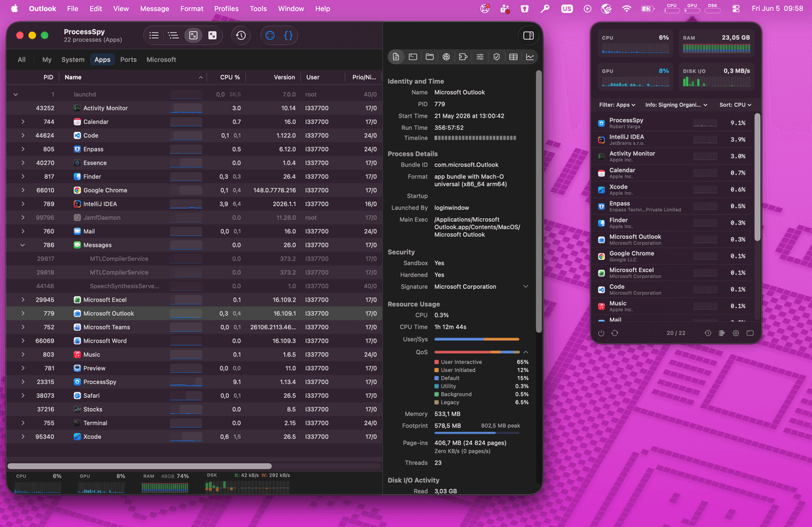The height and width of the screenshot is (527, 812).
Task: Open the Filter: Apps dropdown
Action: tap(616, 105)
